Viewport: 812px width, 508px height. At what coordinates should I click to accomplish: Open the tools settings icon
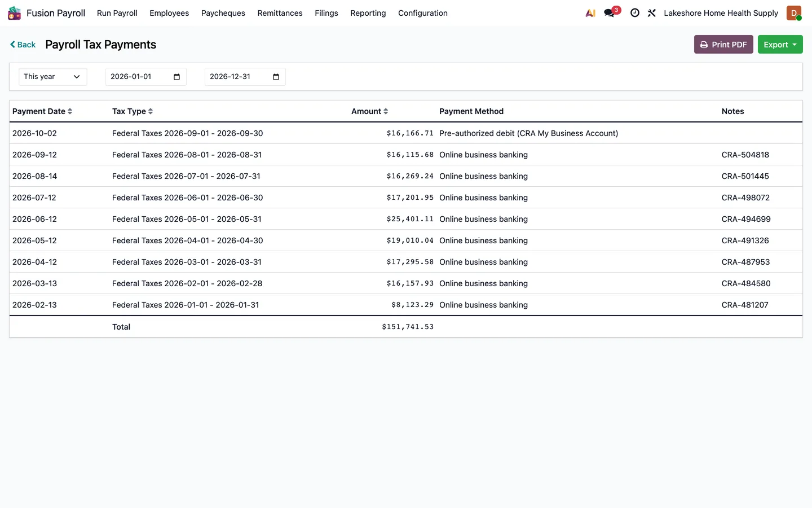coord(652,13)
